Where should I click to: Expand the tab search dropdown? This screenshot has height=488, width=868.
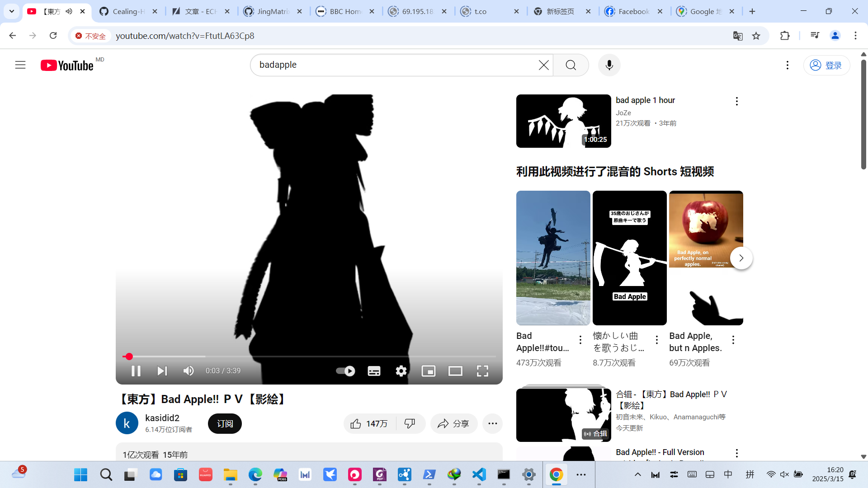click(x=12, y=12)
